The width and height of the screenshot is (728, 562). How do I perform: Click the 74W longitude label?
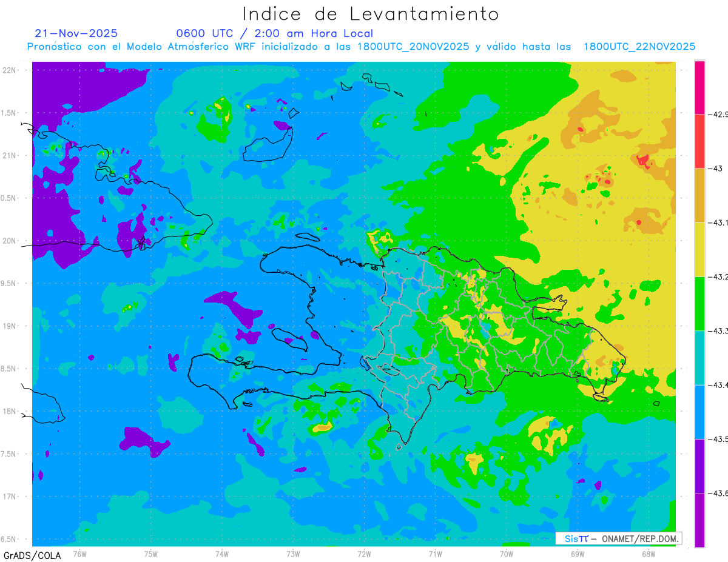tap(222, 554)
